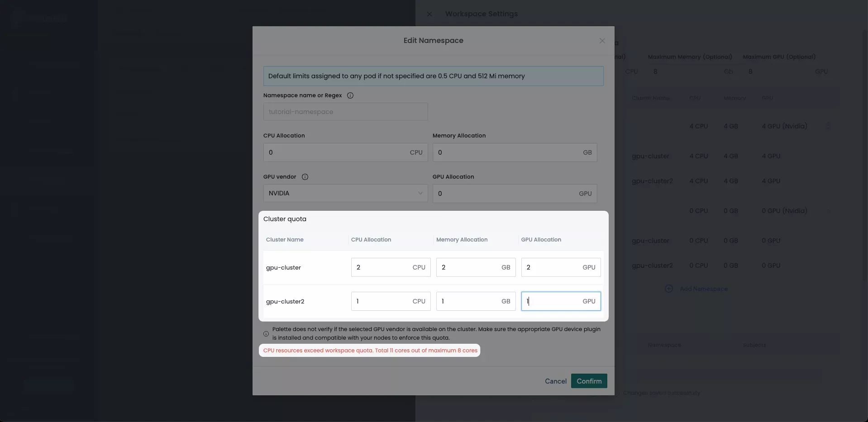The image size is (868, 422).
Task: Click the Confirm button
Action: (x=588, y=381)
